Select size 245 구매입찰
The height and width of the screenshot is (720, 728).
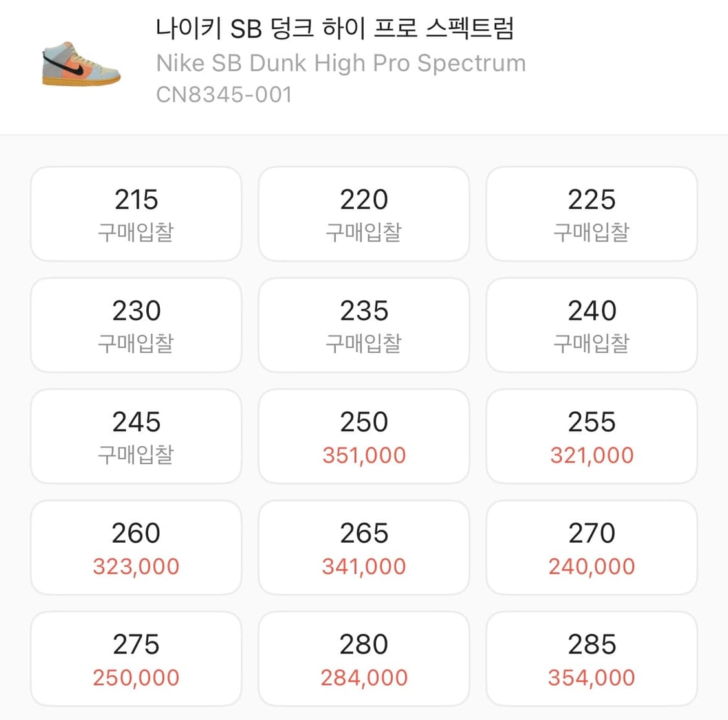(135, 436)
